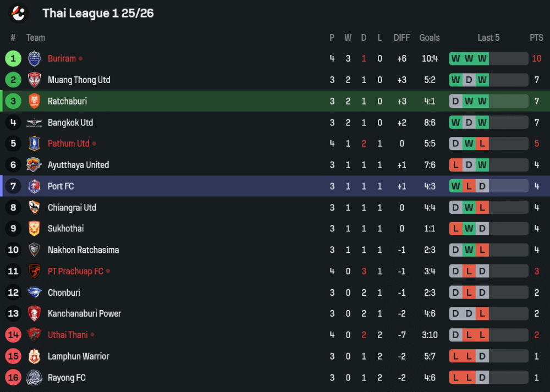Screen dimensions: 550x392
Task: Sort table by DIFF column header
Action: [402, 38]
